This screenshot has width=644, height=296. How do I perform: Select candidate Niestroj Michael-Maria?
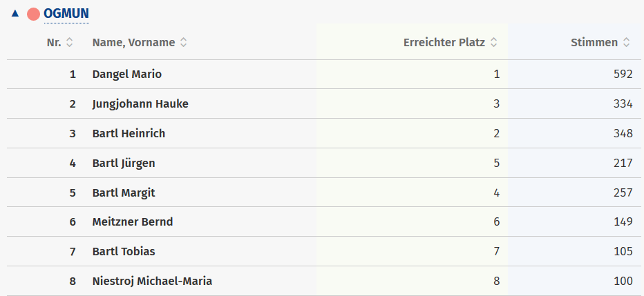[x=152, y=282]
